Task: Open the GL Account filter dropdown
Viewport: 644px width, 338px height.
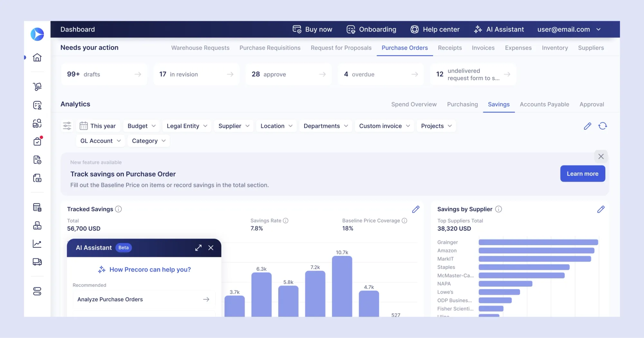Action: click(x=100, y=141)
